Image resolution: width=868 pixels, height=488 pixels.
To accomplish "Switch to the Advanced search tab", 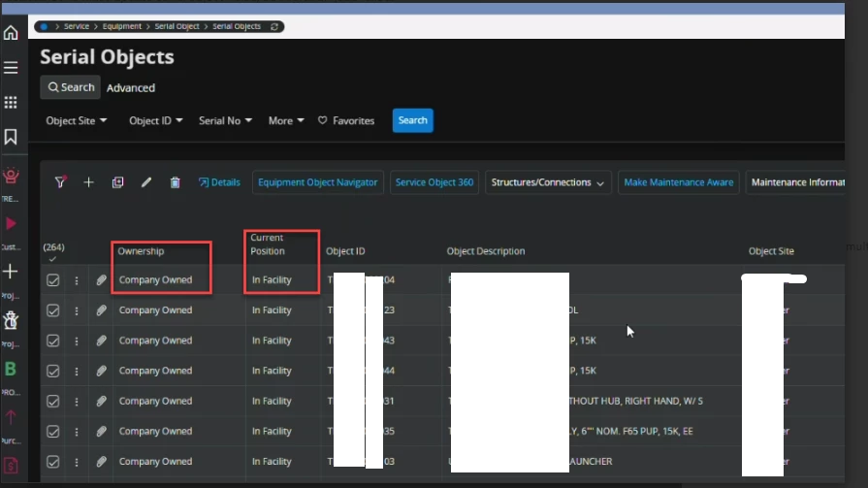I will tap(131, 88).
